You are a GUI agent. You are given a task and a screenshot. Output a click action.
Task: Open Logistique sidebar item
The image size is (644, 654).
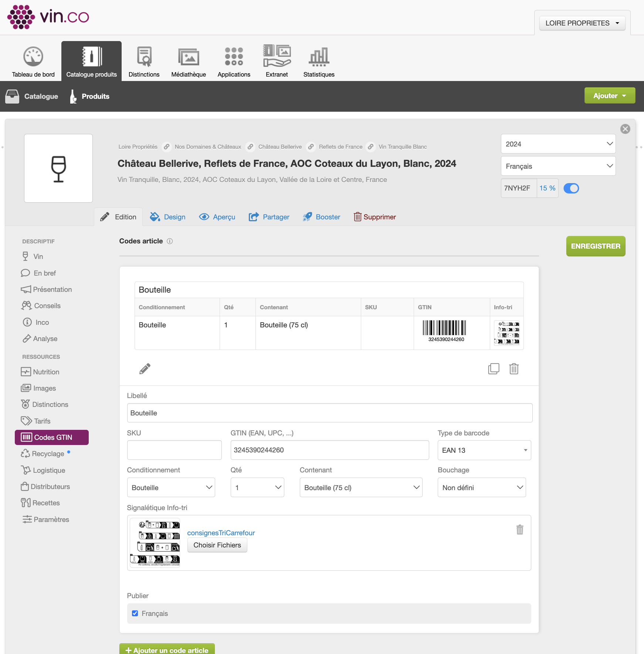(43, 470)
